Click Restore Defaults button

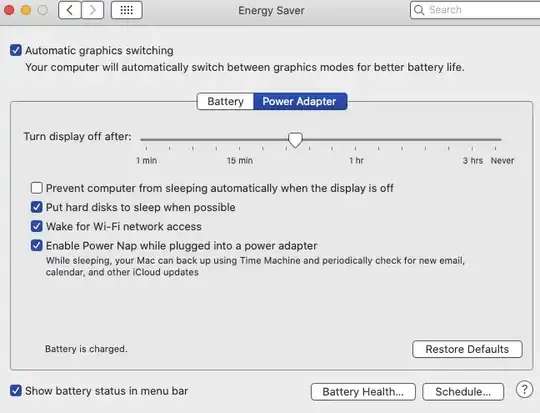point(467,349)
